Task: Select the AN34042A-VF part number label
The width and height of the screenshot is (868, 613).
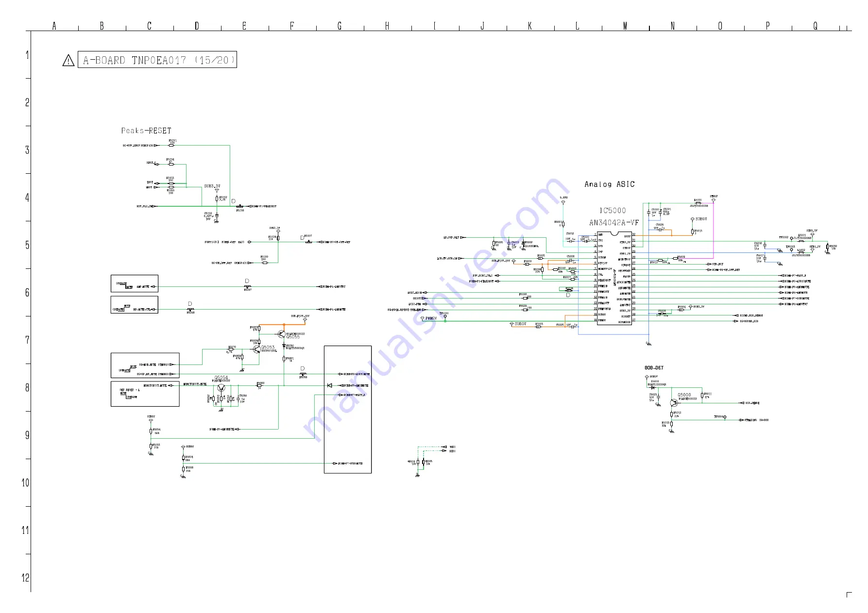Action: tap(614, 223)
